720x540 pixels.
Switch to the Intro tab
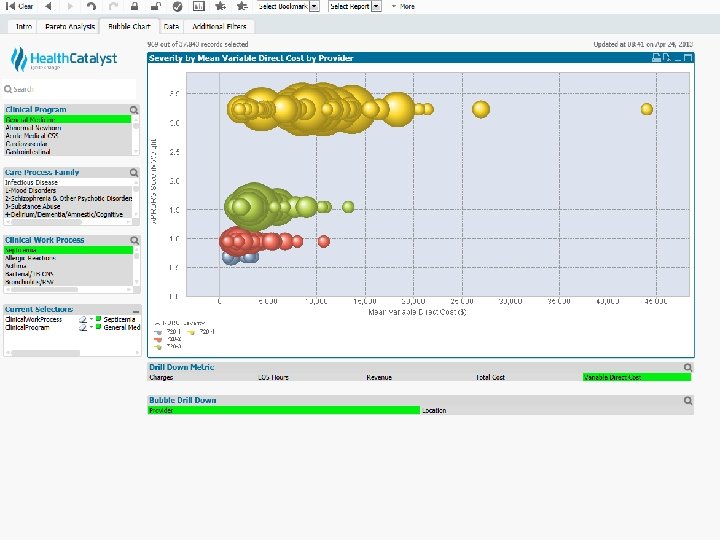click(x=23, y=27)
